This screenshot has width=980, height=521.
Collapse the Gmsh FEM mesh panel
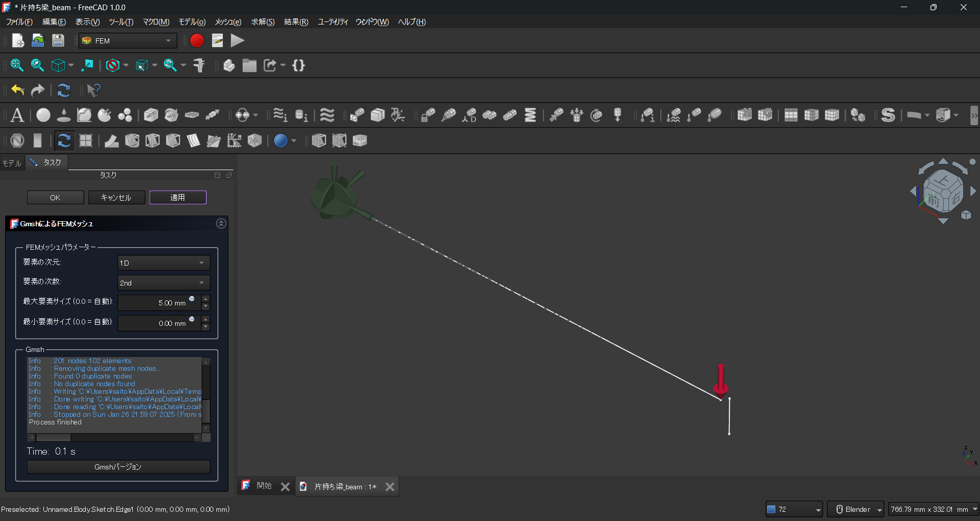(x=221, y=224)
